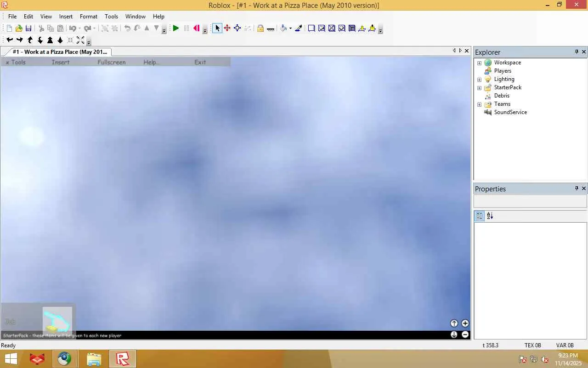The width and height of the screenshot is (588, 368).
Task: Expand the Lighting node in Explorer
Action: [479, 80]
